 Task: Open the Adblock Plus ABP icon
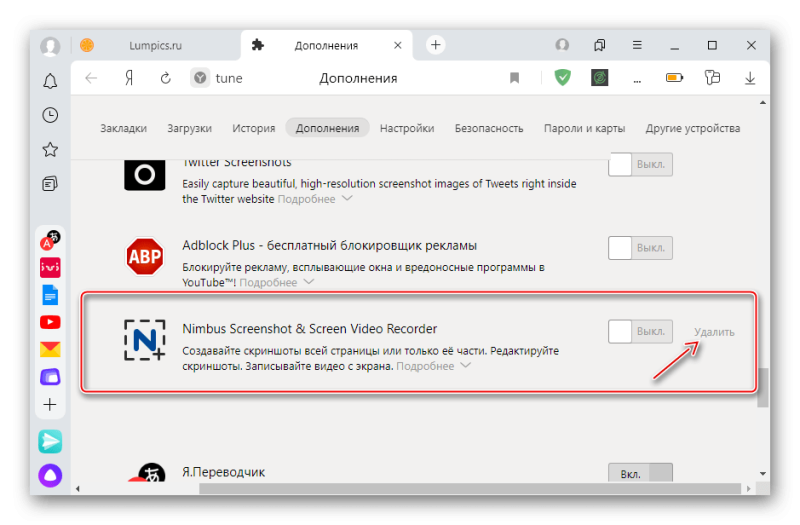pyautogui.click(x=145, y=256)
